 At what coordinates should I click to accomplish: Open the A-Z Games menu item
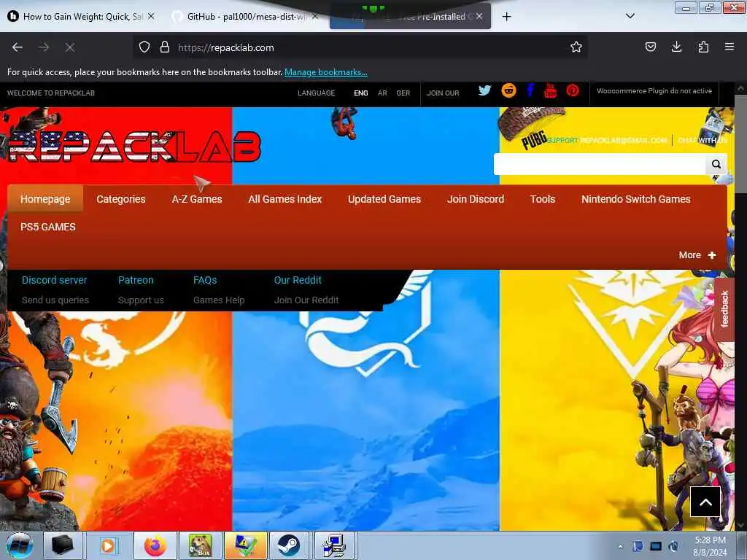197,199
